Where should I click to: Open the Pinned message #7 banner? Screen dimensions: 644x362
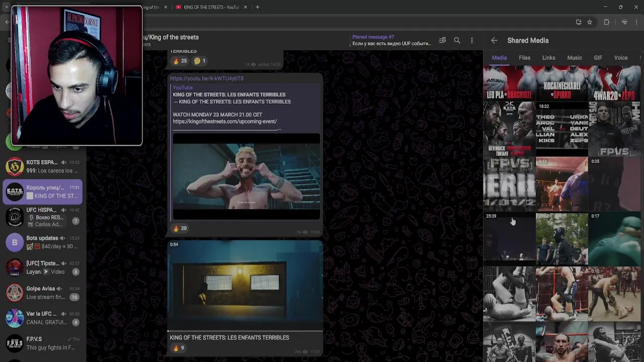point(391,40)
